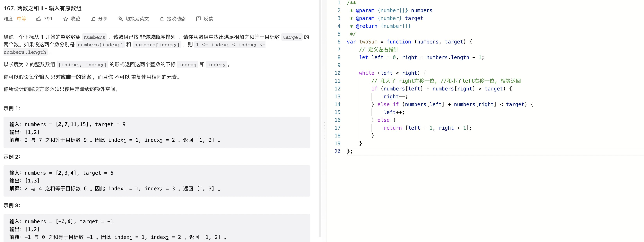Screen dimensions: 644x242
Task: Click the description panel vertical scrollbar
Action: [x=320, y=118]
